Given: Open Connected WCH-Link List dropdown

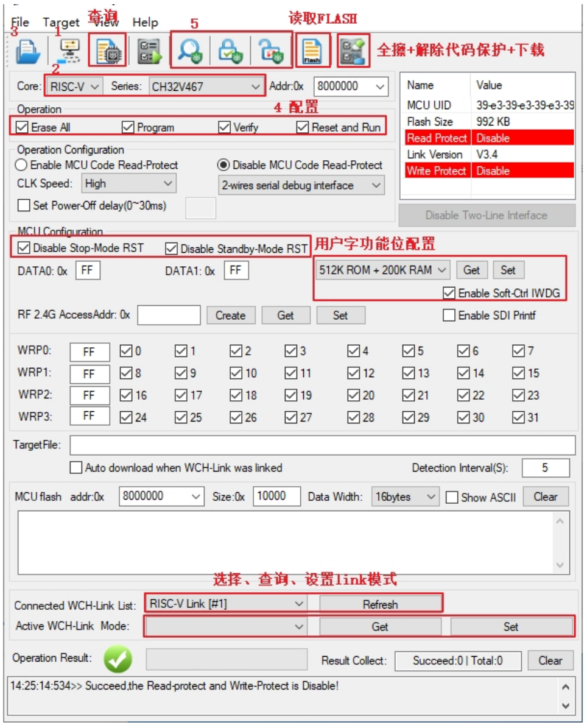Looking at the screenshot, I should click(226, 604).
